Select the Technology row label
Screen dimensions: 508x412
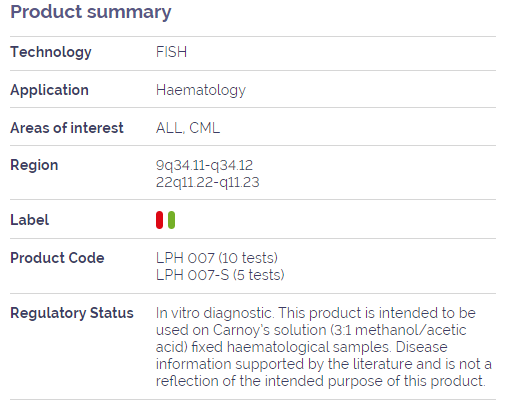click(x=51, y=52)
